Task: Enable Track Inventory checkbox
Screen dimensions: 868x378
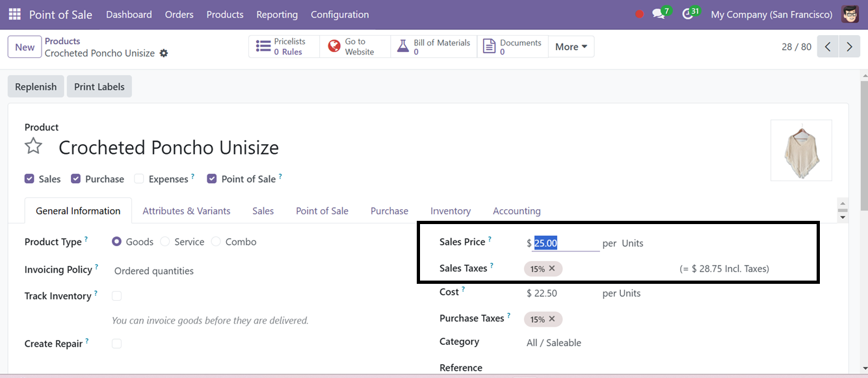Action: 116,296
